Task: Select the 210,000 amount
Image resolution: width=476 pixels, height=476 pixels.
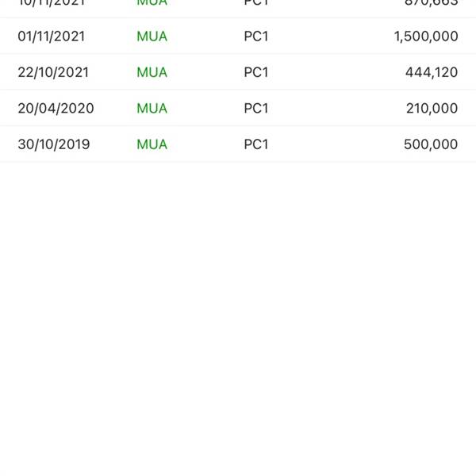Action: 432,108
